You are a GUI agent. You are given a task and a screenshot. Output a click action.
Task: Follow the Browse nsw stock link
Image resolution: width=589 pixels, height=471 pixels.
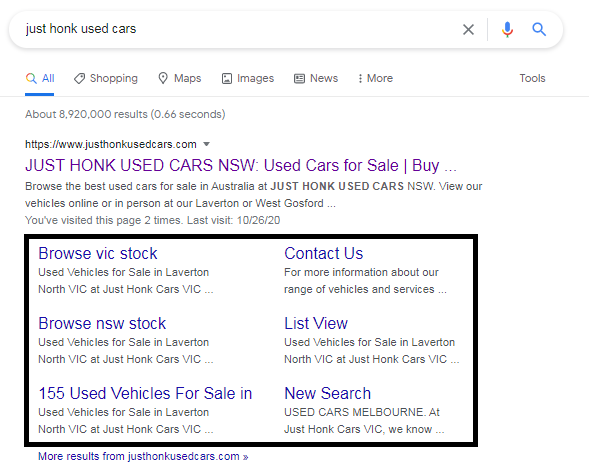tap(102, 323)
